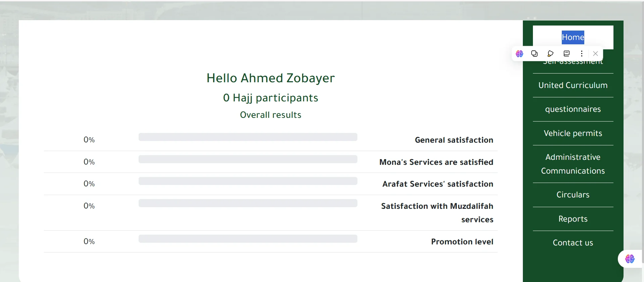Image resolution: width=644 pixels, height=282 pixels.
Task: Click the brain icon at the bottom-right corner
Action: tap(630, 258)
